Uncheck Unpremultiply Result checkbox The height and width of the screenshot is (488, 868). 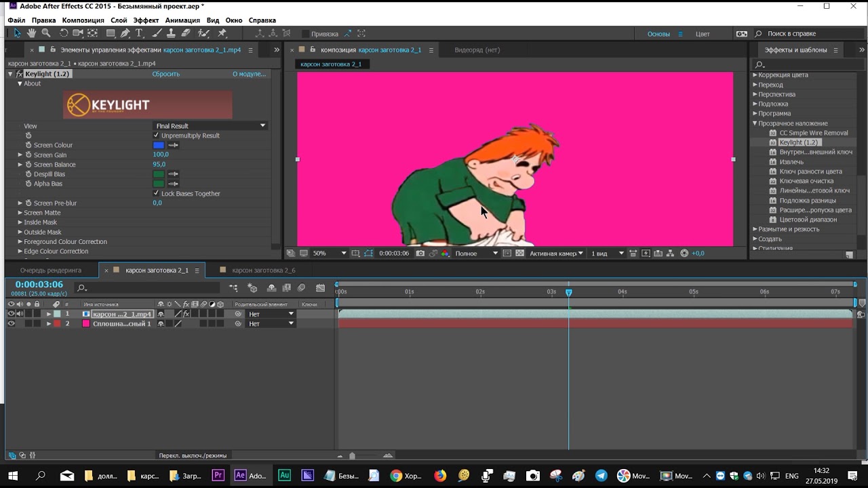[x=156, y=136]
